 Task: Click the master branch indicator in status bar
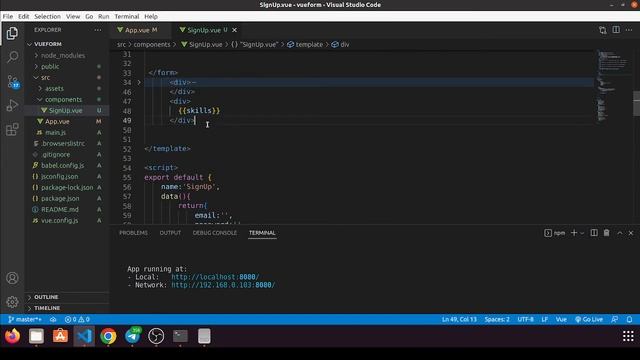point(24,319)
